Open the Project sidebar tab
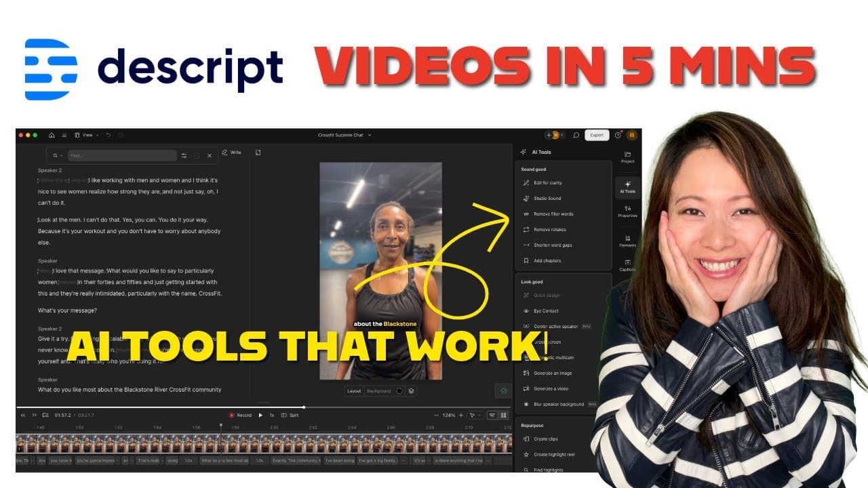The image size is (868, 488). coord(627,157)
